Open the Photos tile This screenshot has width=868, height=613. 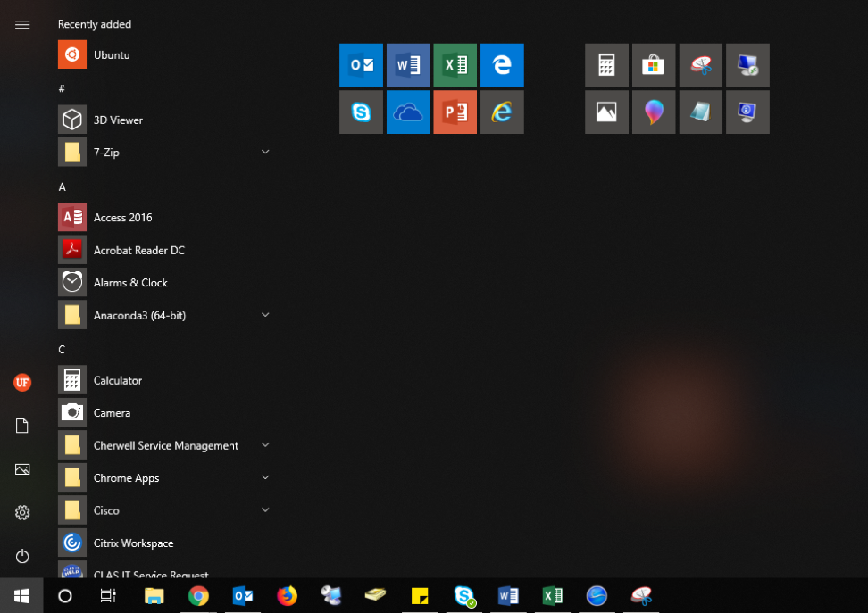pyautogui.click(x=606, y=112)
